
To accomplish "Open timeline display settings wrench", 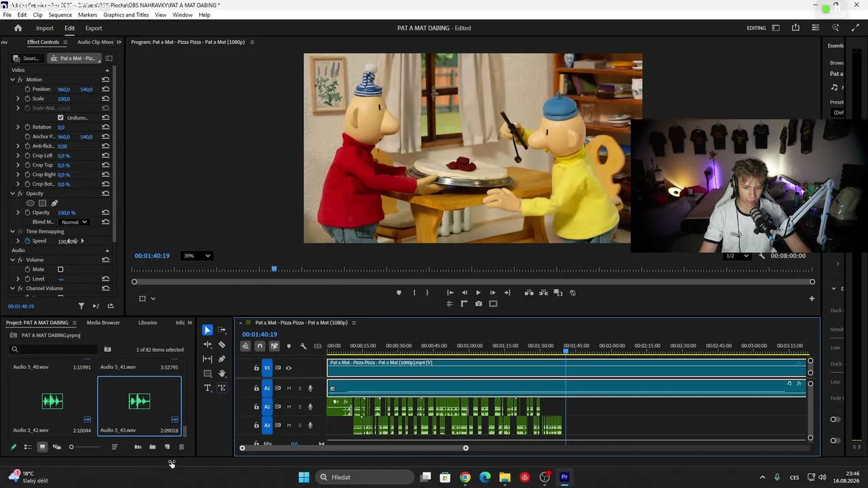I will pos(303,346).
